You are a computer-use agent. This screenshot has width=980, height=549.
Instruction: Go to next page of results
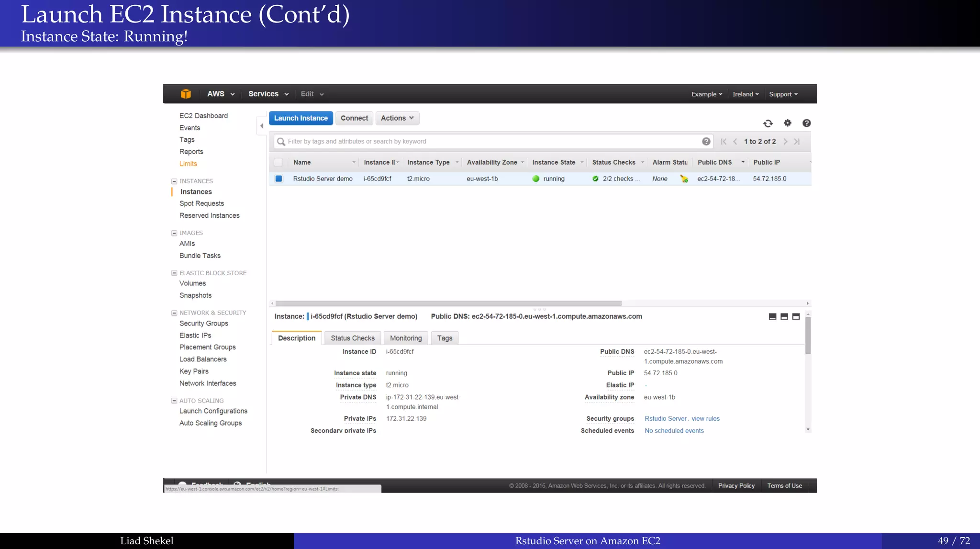click(x=785, y=141)
